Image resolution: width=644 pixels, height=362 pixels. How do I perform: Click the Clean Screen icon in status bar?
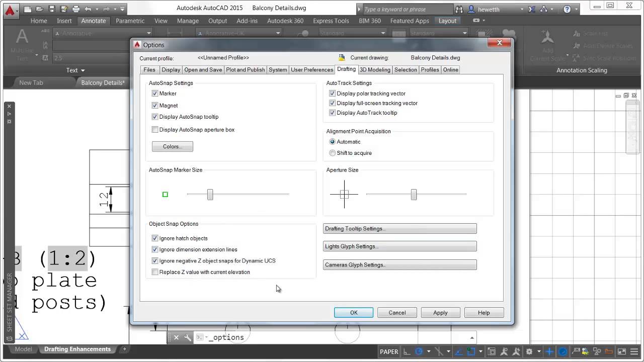coord(621,351)
